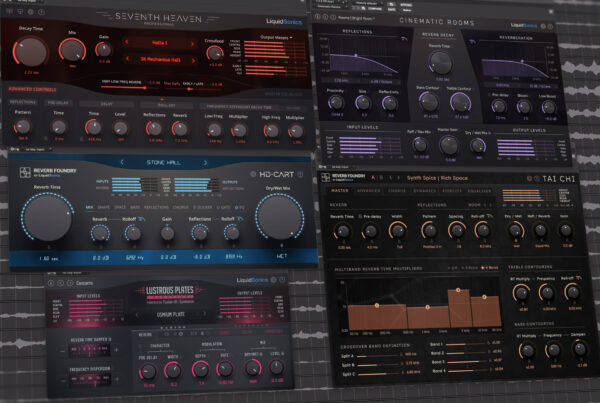Toggle the Pre-delay checkbox in Cinematic Rooms Reverberation
The width and height of the screenshot is (600, 403).
(x=489, y=95)
